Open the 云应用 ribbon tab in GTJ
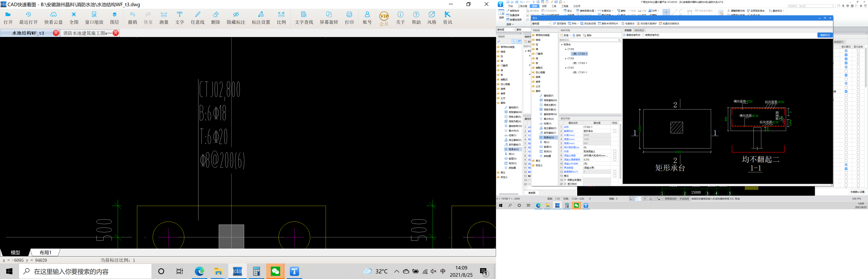This screenshot has width=868, height=279. [577, 6]
